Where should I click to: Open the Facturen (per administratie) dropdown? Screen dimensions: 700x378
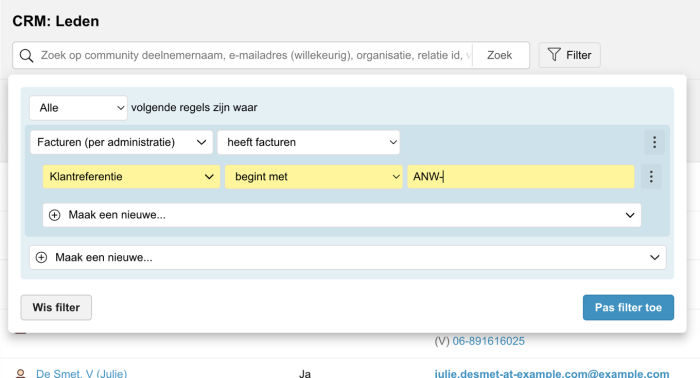click(121, 142)
